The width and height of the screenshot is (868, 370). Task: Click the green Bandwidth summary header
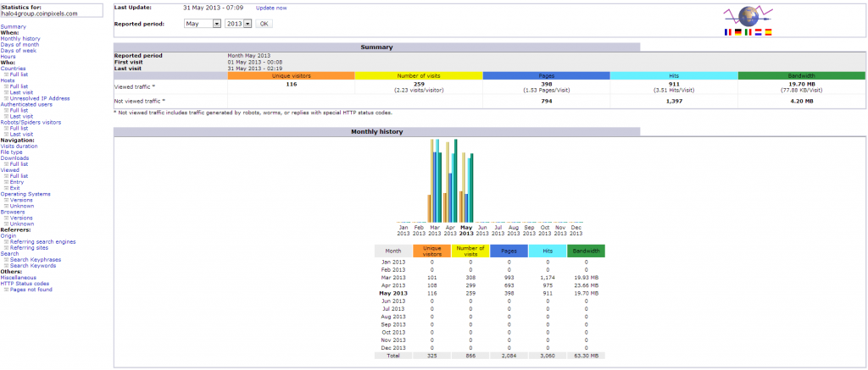click(x=801, y=75)
